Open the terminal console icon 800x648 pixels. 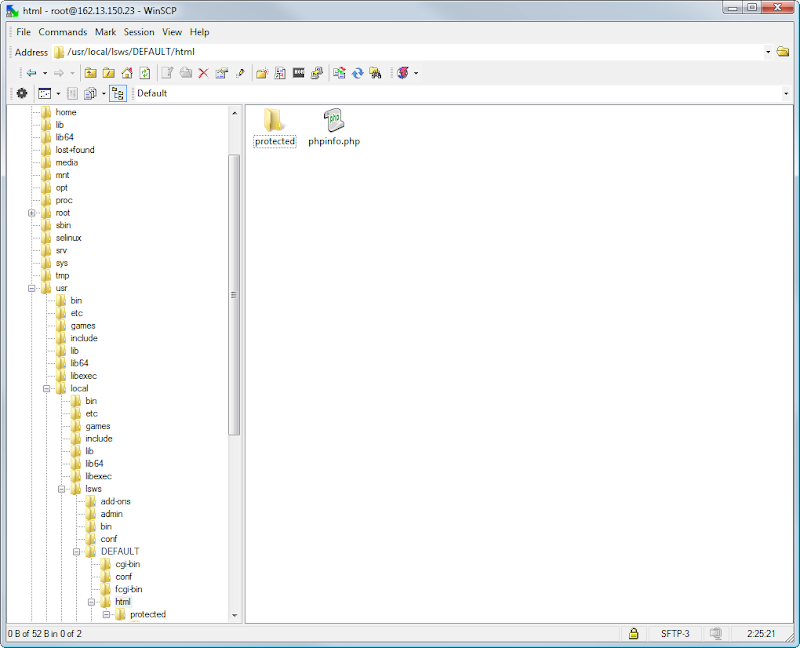coord(298,73)
